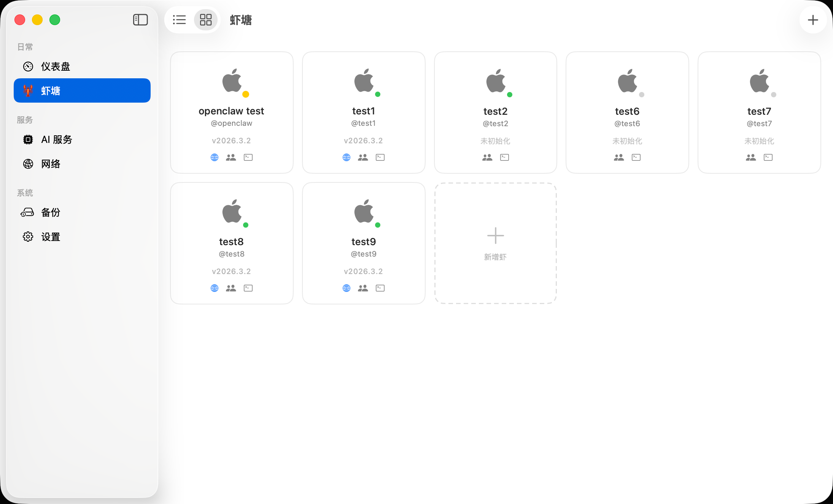833x504 pixels.
Task: Click the 'test7' card title
Action: (x=759, y=111)
